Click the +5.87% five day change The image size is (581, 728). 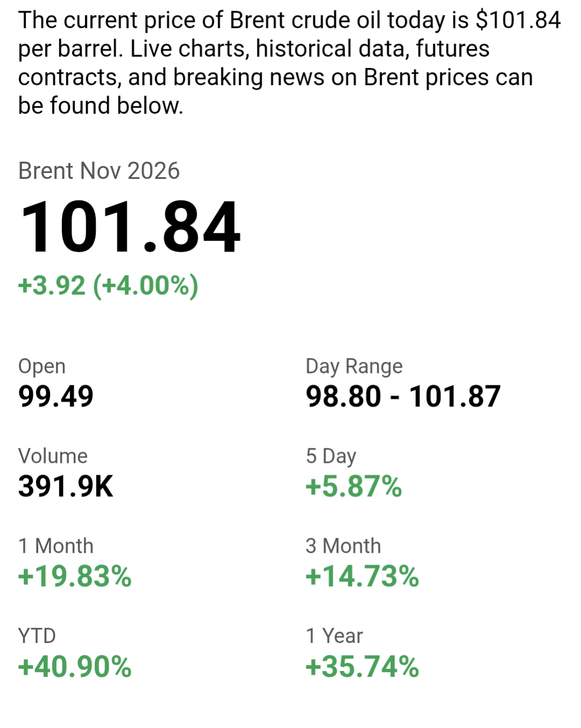354,487
